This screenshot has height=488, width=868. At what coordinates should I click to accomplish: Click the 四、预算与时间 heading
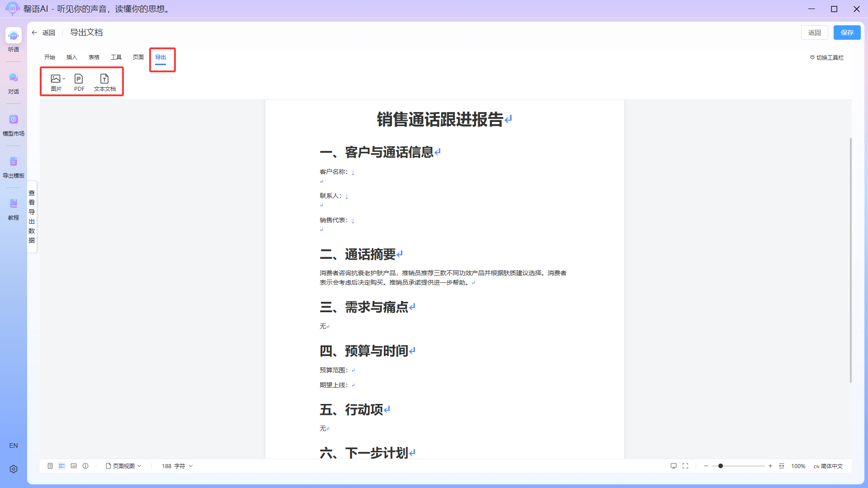pyautogui.click(x=364, y=351)
